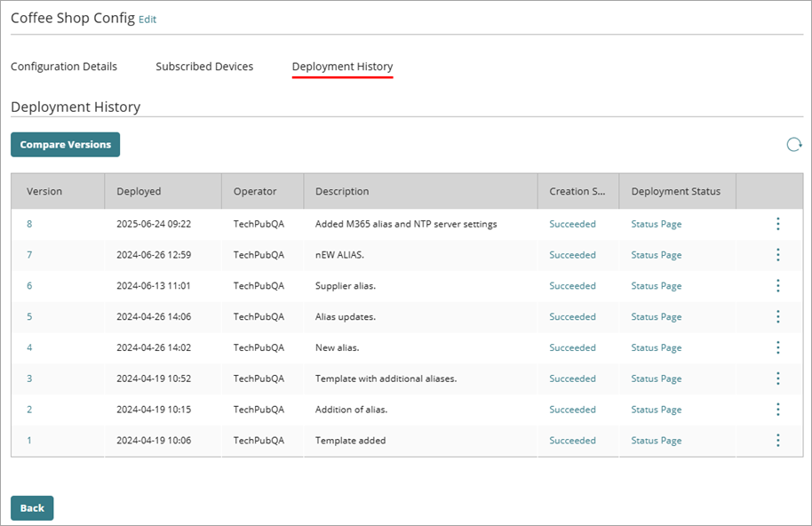
Task: Click description 'nEW ALIAS.'
Action: pyautogui.click(x=339, y=255)
